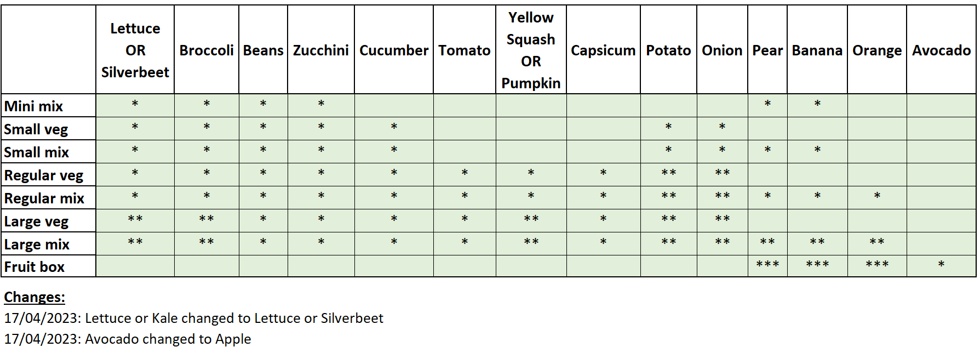This screenshot has height=347, width=980.
Task: Select the Yellow Squash OR Pumpkin header
Action: pyautogui.click(x=531, y=50)
